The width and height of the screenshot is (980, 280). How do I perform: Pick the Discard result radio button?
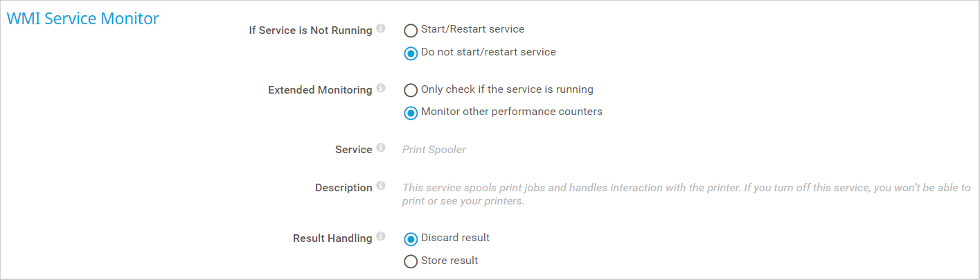(411, 238)
